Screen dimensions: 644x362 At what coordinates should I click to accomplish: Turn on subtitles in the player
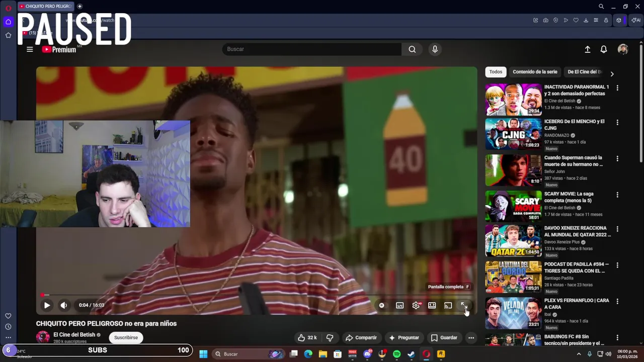pyautogui.click(x=399, y=305)
